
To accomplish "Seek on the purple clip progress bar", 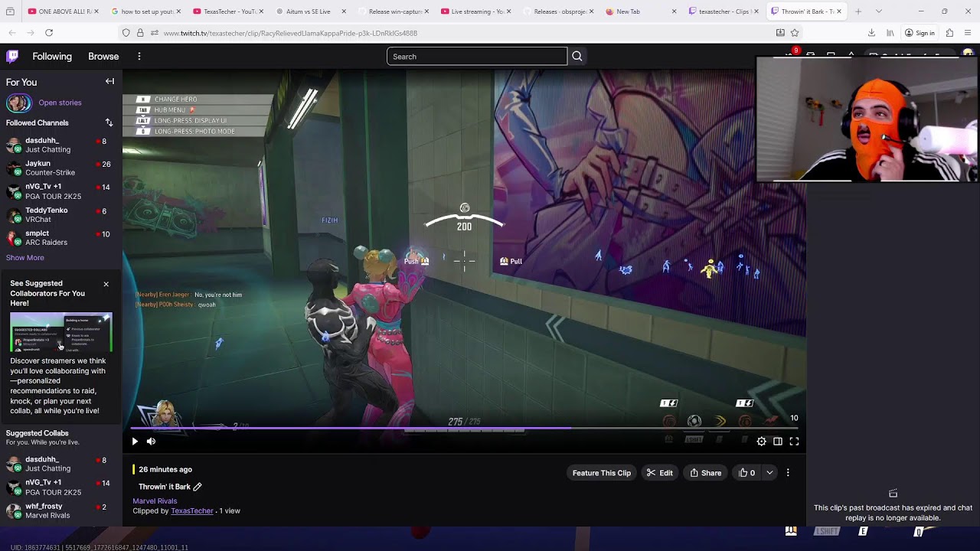I will point(464,429).
